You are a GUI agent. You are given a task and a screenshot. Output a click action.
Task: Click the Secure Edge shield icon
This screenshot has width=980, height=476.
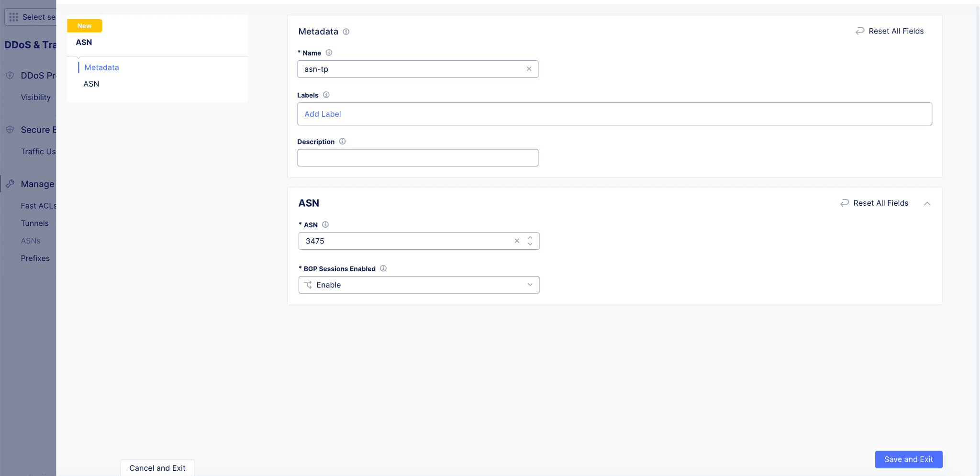tap(10, 129)
